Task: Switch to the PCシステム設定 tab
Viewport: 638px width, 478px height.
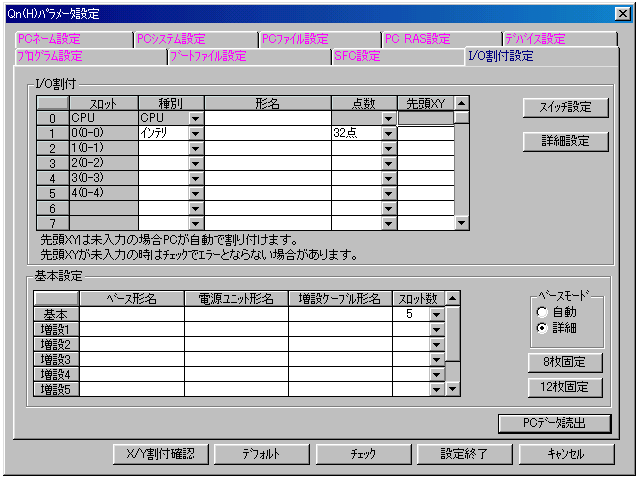Action: (x=171, y=39)
